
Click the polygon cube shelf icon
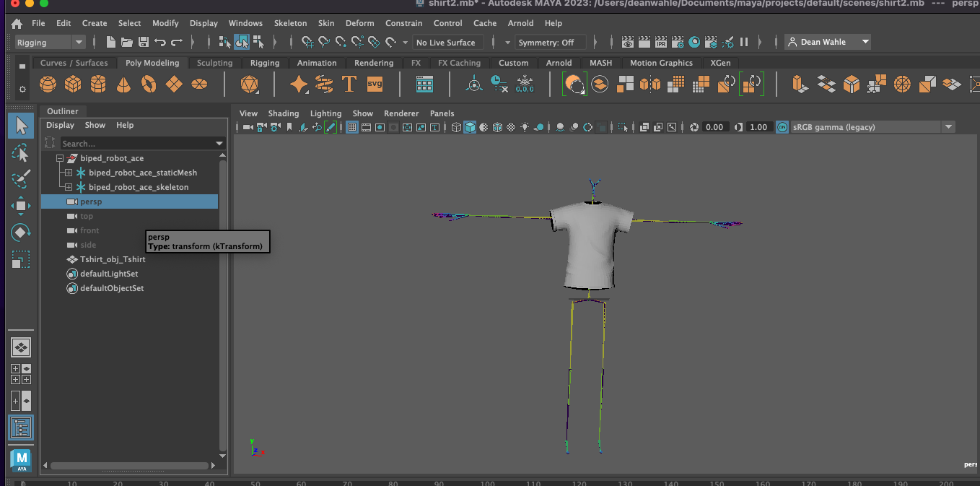tap(73, 84)
